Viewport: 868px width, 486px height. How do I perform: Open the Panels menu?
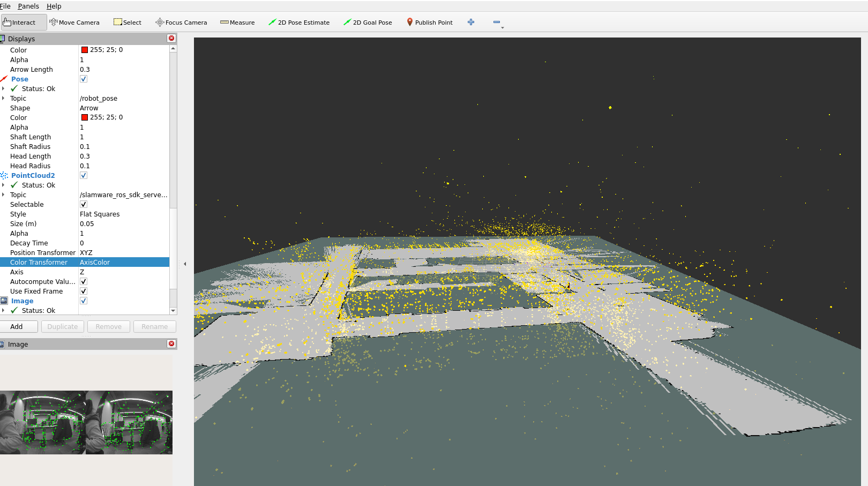[28, 6]
